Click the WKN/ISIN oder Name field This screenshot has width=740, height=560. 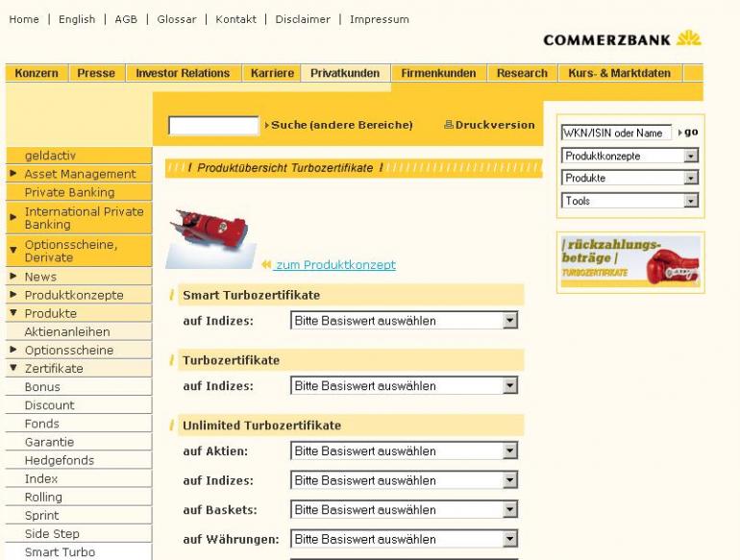[x=616, y=133]
